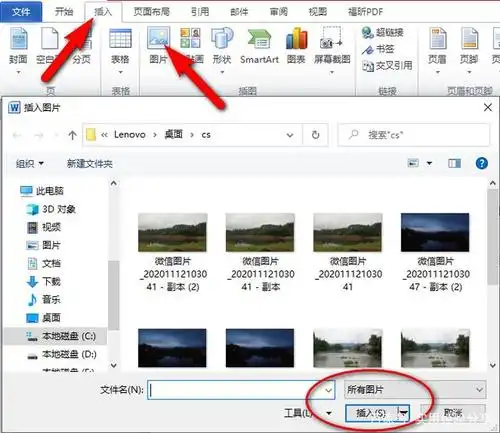
Task: Switch to the 文件 tab
Action: (21, 12)
